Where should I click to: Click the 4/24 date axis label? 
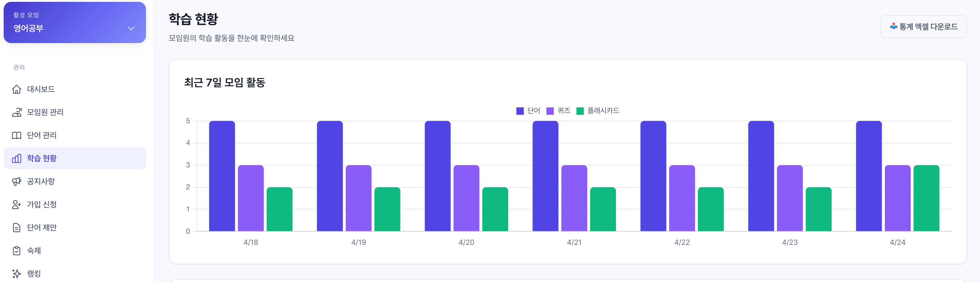click(898, 242)
